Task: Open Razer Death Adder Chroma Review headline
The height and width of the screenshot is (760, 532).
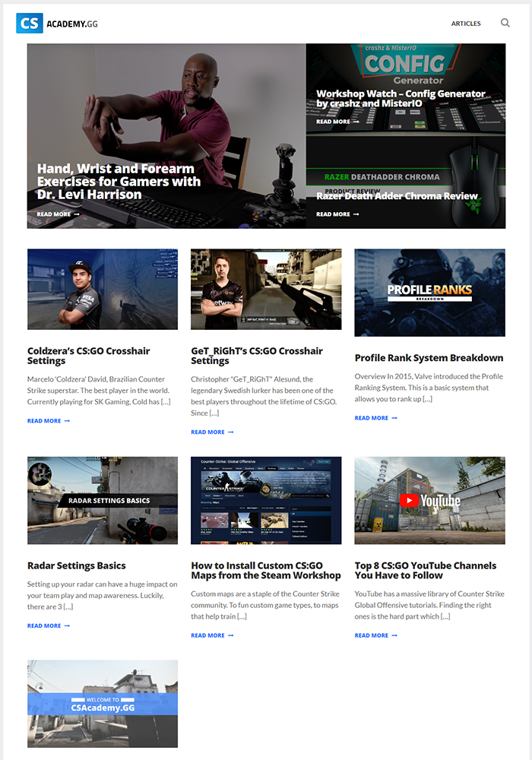Action: pyautogui.click(x=397, y=196)
